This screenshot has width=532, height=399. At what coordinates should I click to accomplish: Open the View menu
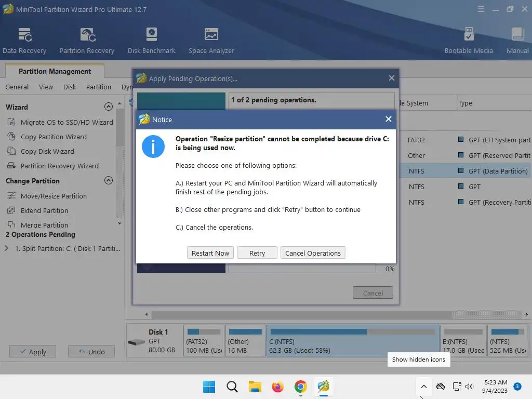[x=46, y=87]
